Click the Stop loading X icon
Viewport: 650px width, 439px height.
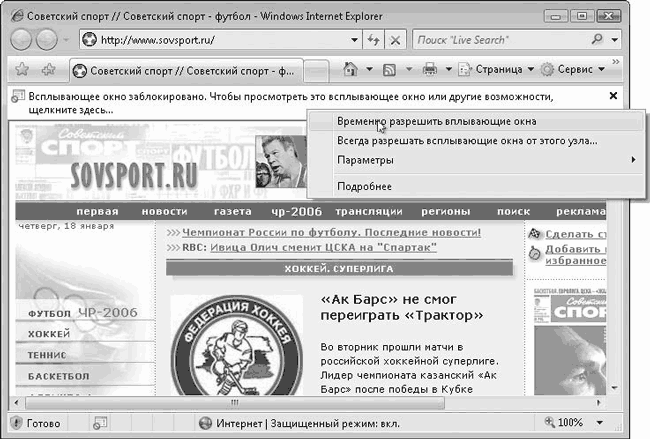coord(395,41)
